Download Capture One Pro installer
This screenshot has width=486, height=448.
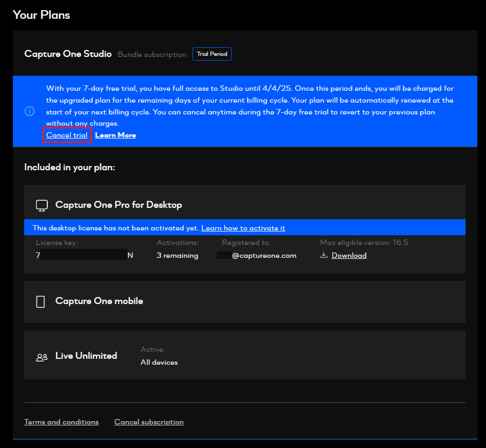point(349,256)
